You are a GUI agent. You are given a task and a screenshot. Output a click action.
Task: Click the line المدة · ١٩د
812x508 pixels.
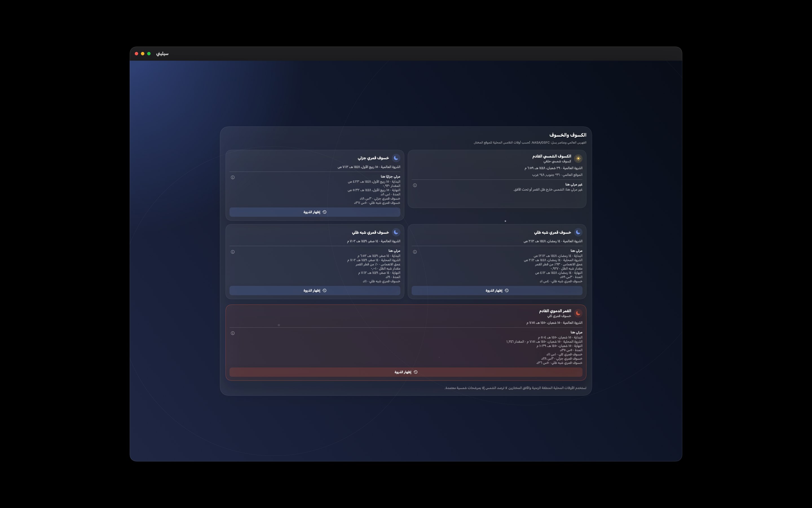(x=392, y=277)
